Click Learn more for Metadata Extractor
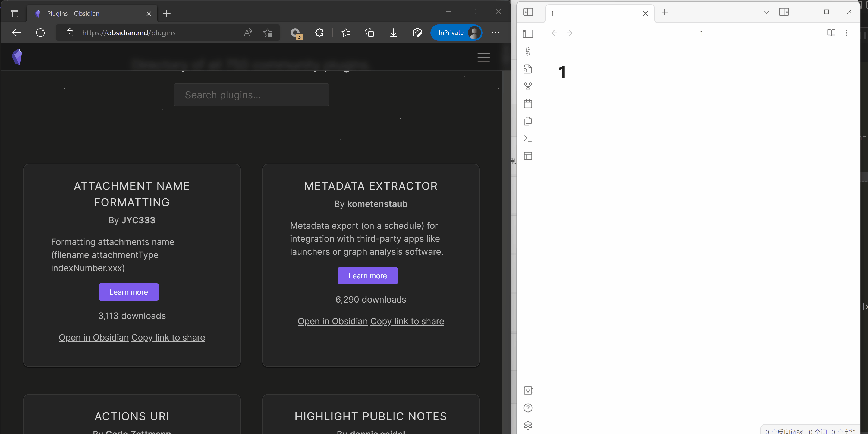This screenshot has height=434, width=868. (367, 276)
